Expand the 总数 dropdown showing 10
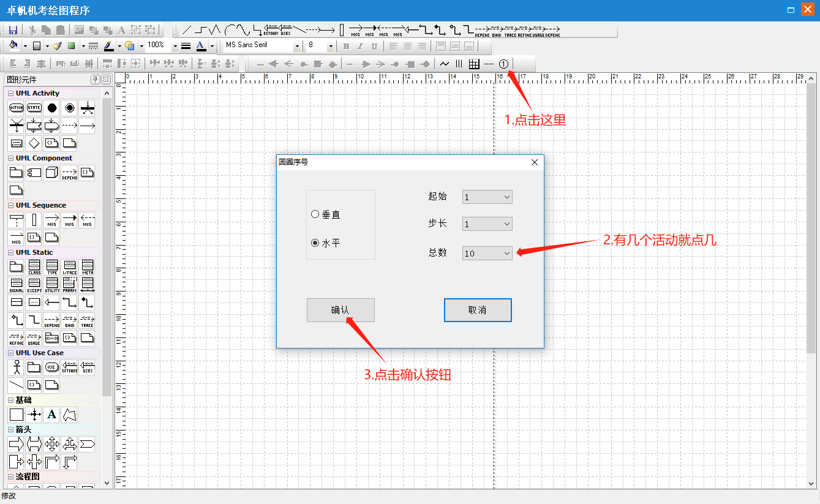The height and width of the screenshot is (504, 820). 506,253
